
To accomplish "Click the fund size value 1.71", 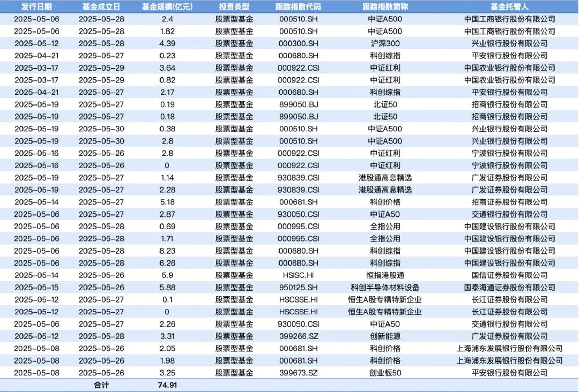I will 167,239.
